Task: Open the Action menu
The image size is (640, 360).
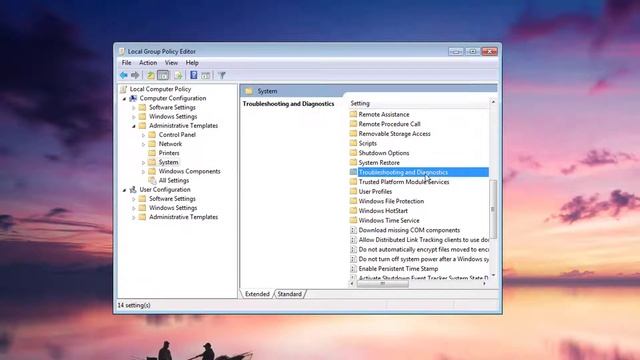Action: [148, 63]
